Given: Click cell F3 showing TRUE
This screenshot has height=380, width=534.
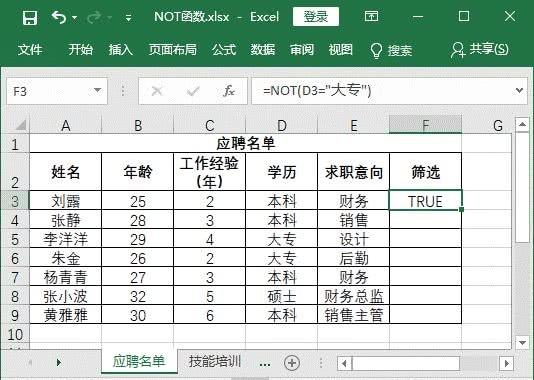Looking at the screenshot, I should point(425,201).
